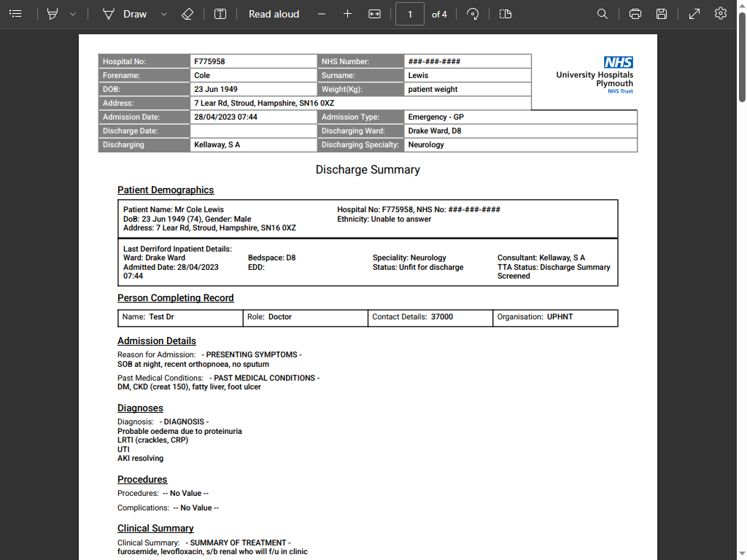Click the address 7 Lear Rd cell
This screenshot has height=560, width=747.
360,103
